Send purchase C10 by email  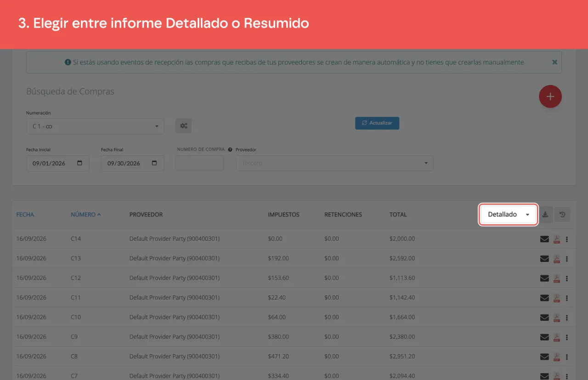point(544,318)
